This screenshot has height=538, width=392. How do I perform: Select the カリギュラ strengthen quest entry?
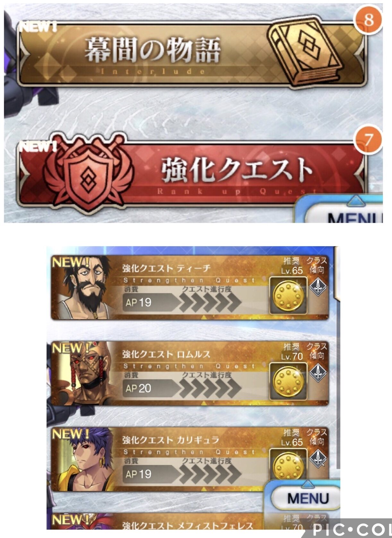[x=190, y=459]
